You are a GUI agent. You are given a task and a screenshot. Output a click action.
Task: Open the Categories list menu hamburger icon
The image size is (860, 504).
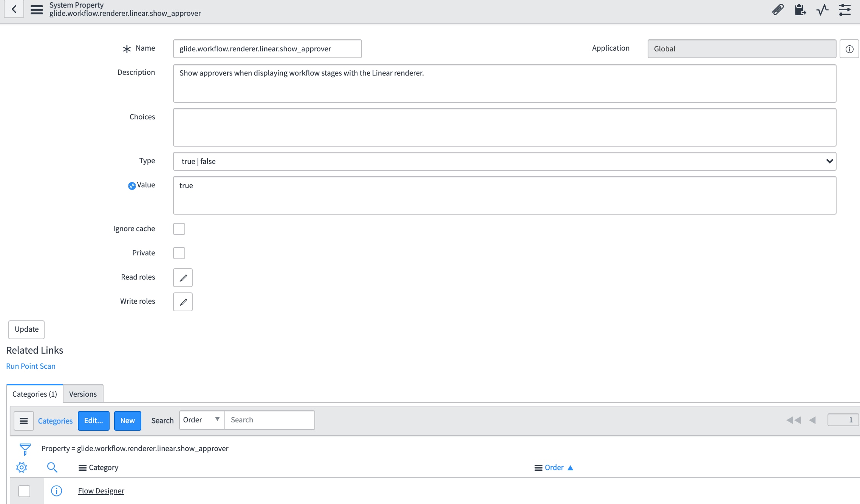(24, 421)
